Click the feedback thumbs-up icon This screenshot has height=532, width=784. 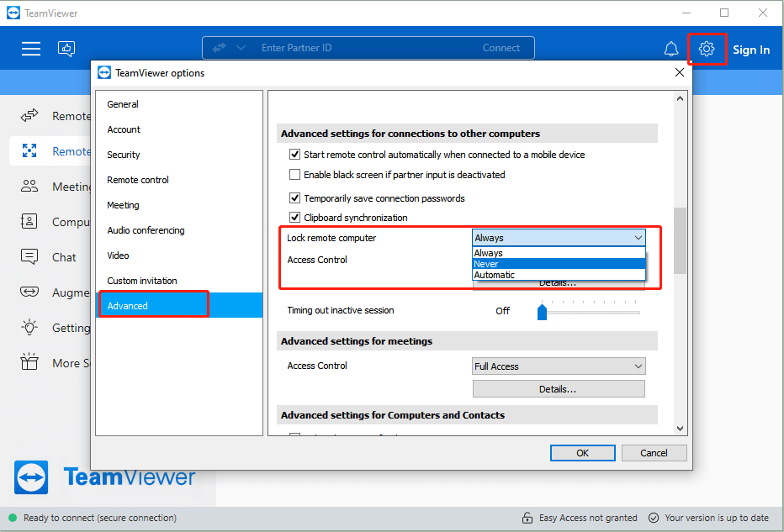[66, 49]
